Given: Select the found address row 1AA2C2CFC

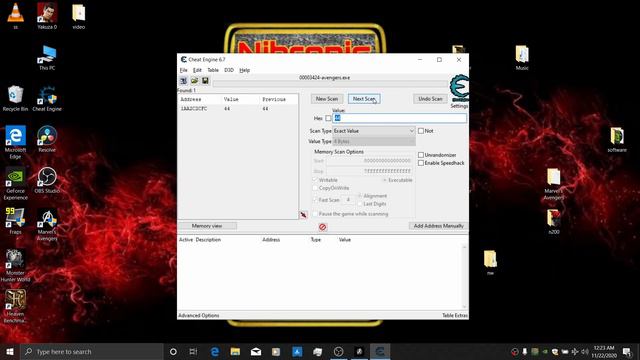Looking at the screenshot, I should [x=238, y=109].
